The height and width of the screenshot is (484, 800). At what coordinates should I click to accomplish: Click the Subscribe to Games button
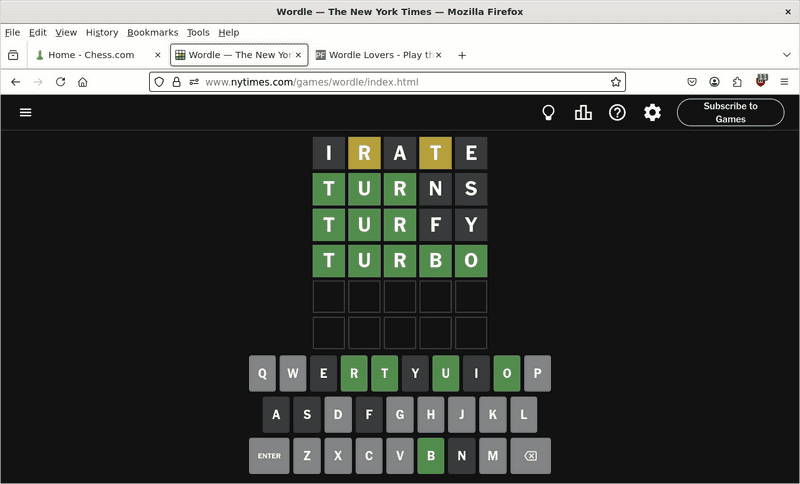tap(731, 112)
